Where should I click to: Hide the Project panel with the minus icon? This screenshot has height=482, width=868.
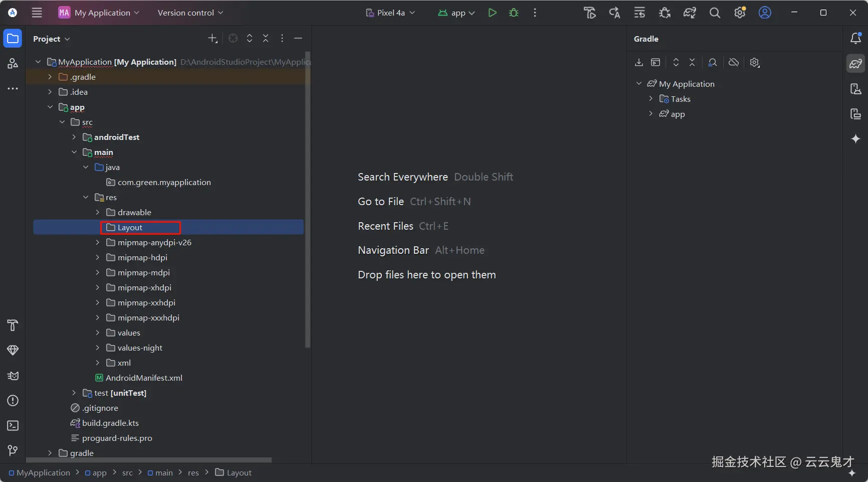click(x=298, y=39)
